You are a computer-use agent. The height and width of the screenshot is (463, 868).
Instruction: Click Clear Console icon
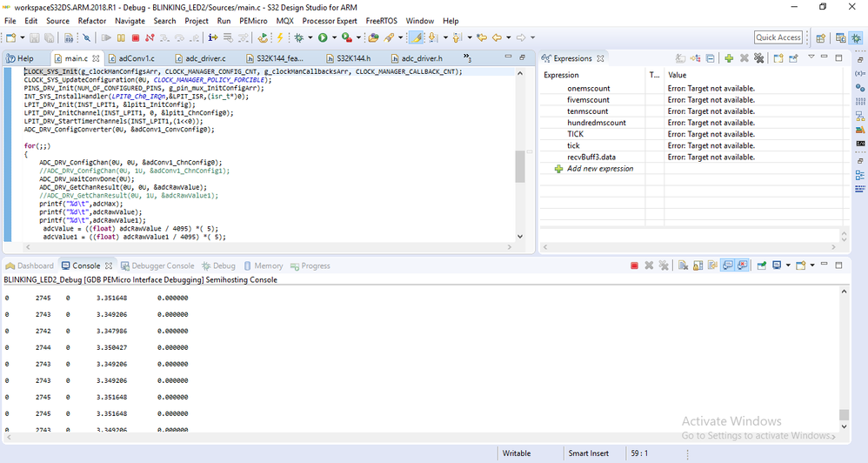683,265
